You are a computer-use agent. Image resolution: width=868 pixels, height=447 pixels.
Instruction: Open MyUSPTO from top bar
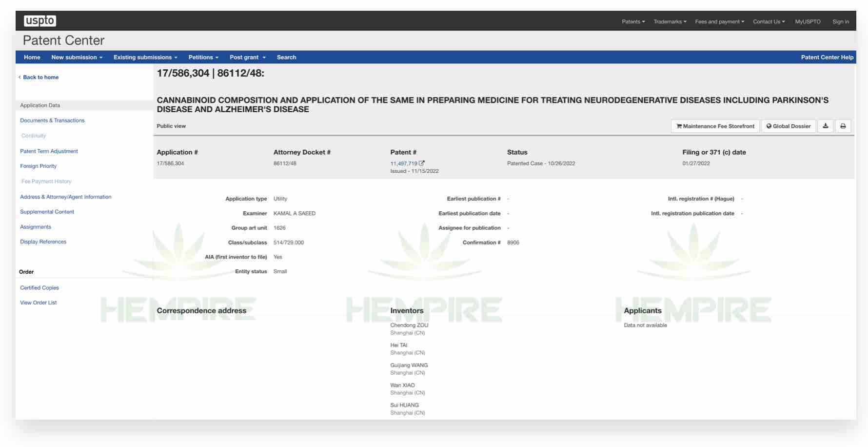(x=808, y=21)
